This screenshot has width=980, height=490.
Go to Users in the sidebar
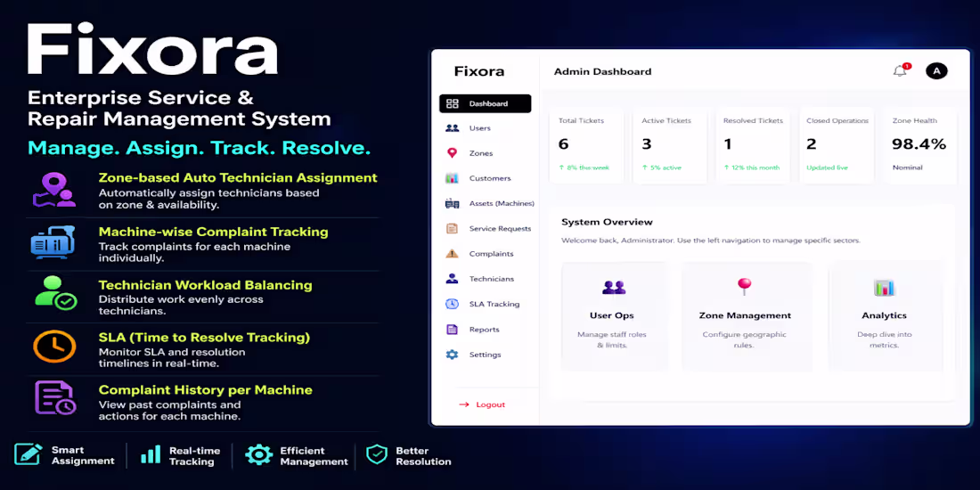(479, 128)
